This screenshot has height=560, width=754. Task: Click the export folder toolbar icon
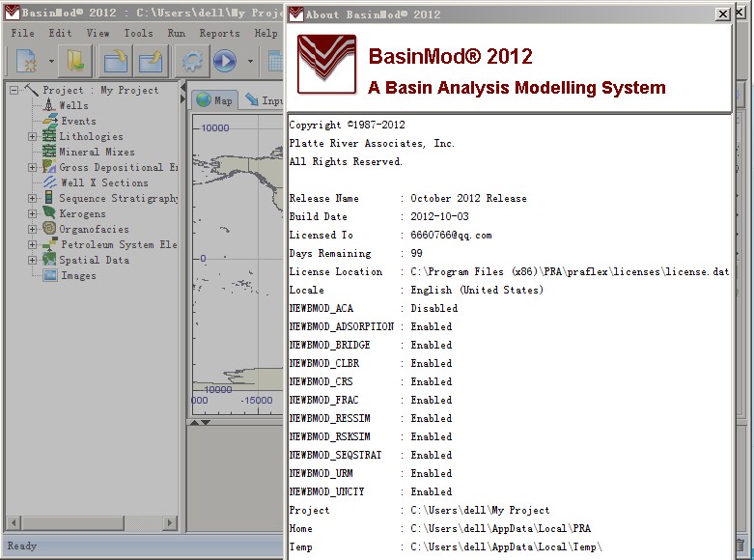(x=151, y=61)
